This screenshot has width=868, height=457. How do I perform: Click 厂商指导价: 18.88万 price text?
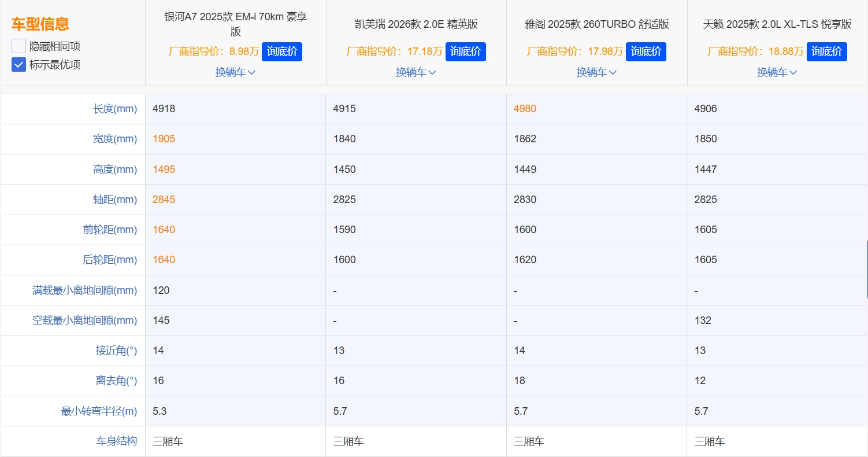click(x=756, y=51)
